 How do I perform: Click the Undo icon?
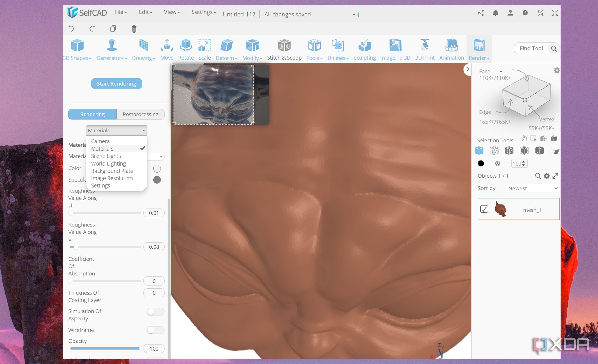[72, 29]
